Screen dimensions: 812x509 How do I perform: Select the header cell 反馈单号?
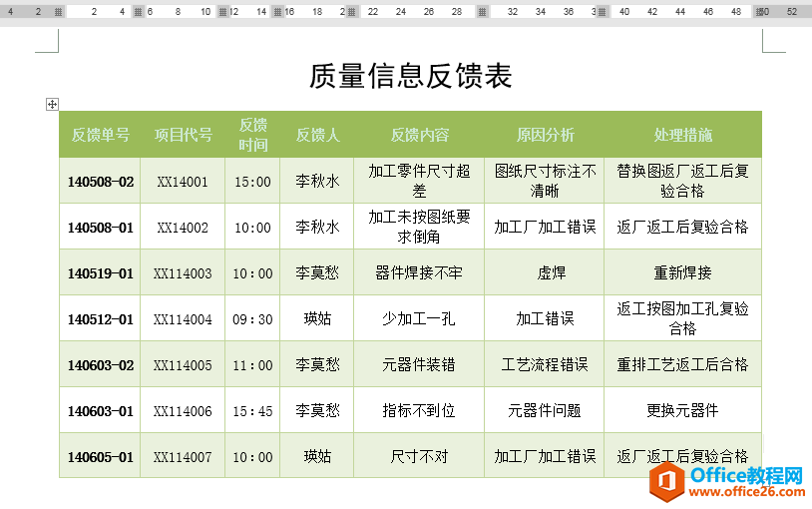[100, 135]
